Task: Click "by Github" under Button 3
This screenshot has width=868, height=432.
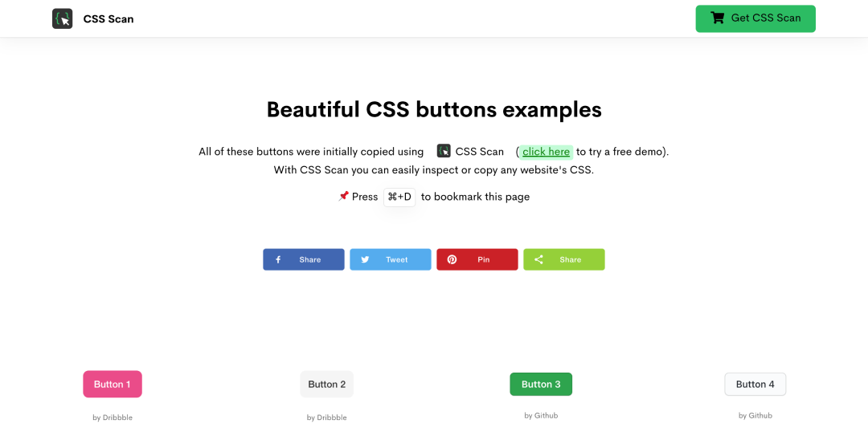Action: point(541,415)
